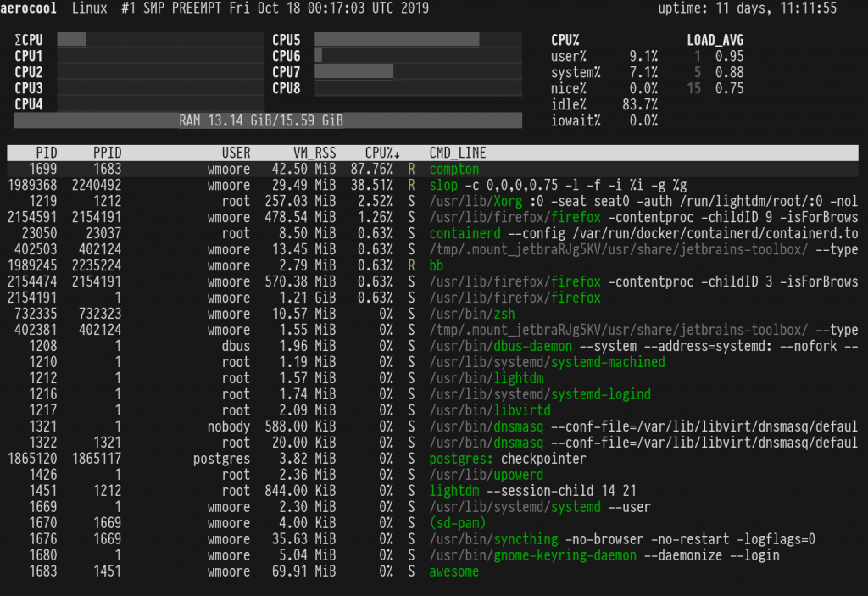Click the user% value 9.1%
Viewport: 868px width, 596px height.
(643, 56)
